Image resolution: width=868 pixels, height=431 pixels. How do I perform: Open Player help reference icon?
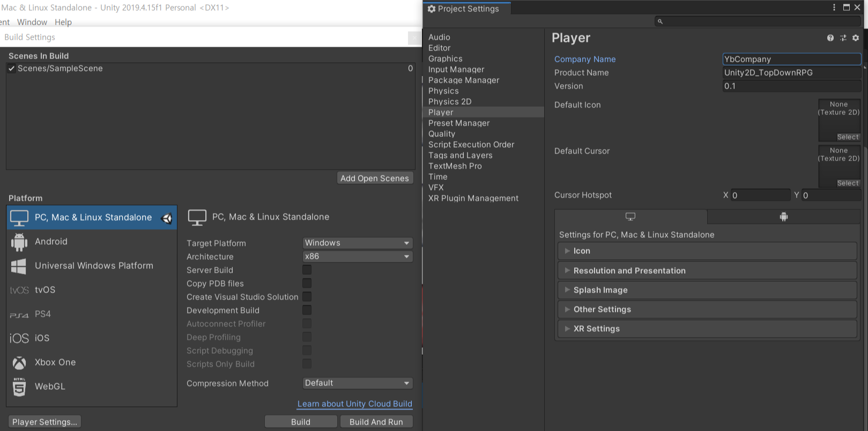pos(830,38)
